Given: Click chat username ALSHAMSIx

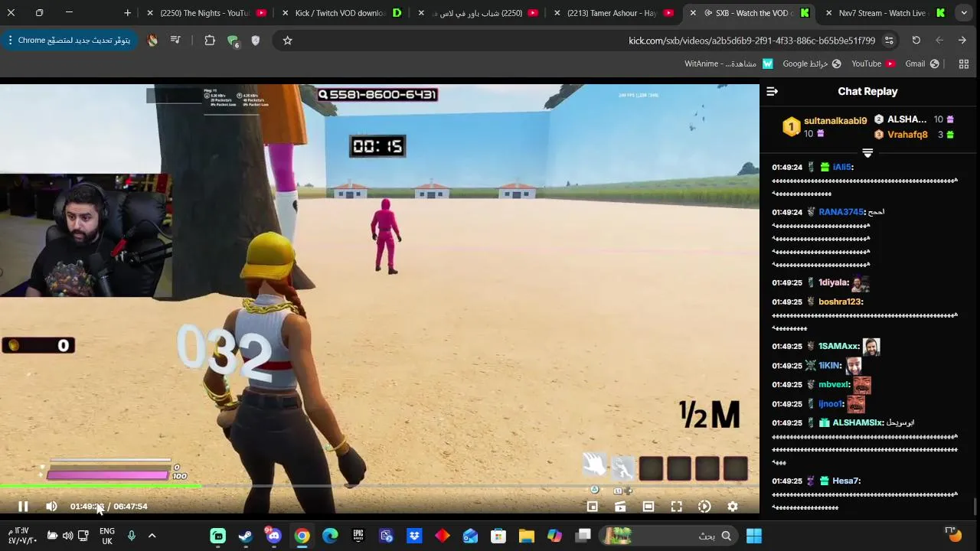Looking at the screenshot, I should (858, 422).
